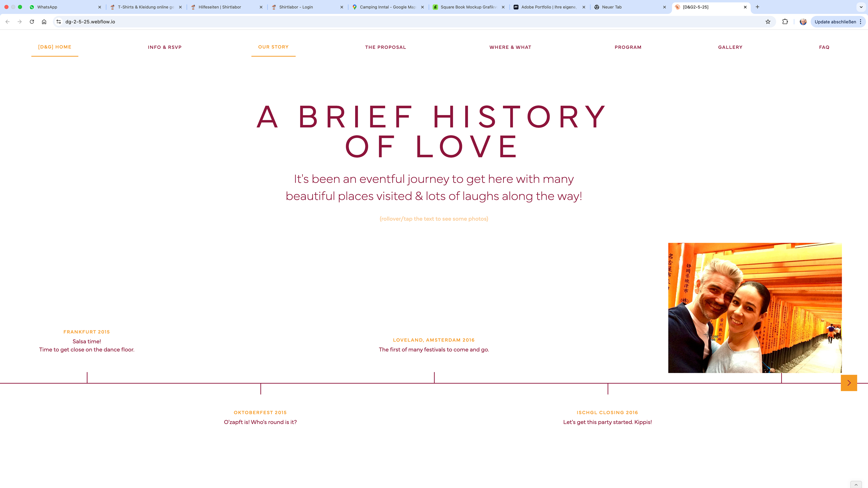Go back with the back arrow
Image resolution: width=868 pixels, height=488 pixels.
click(x=7, y=21)
